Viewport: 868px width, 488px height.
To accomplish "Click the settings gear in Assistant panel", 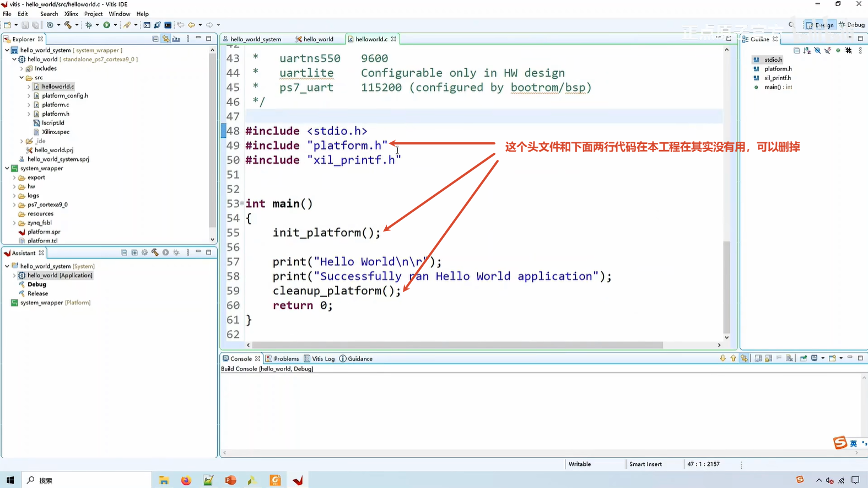I will point(144,253).
